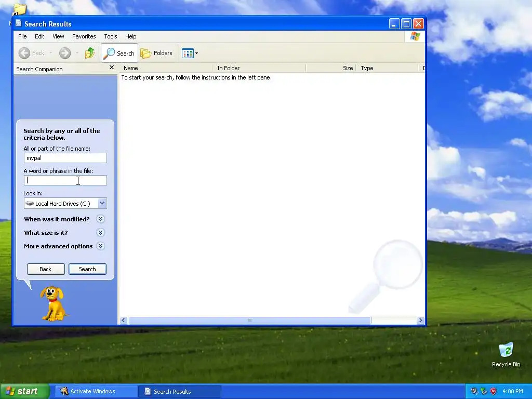This screenshot has height=399, width=532.
Task: Click the red security shield tray icon
Action: (494, 391)
